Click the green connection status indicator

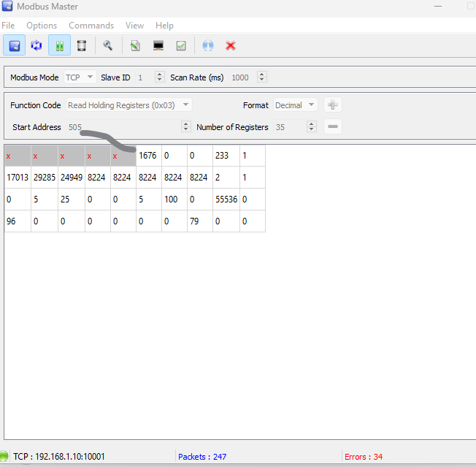pos(4,456)
